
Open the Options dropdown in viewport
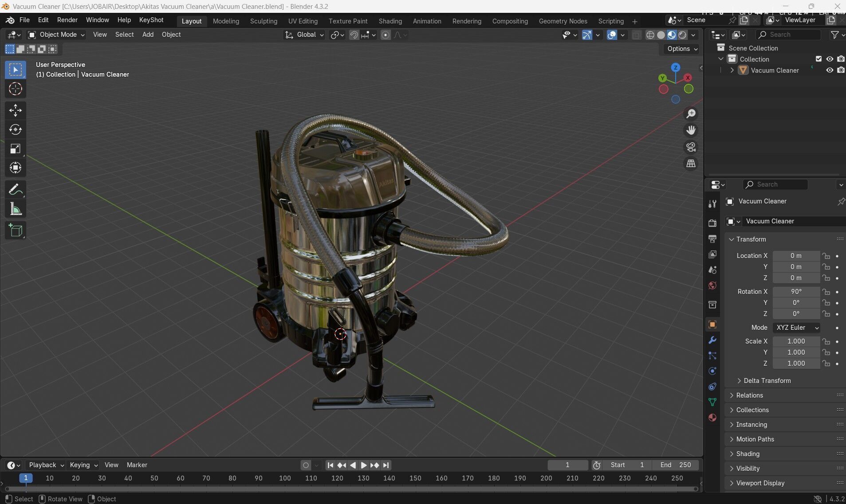[x=682, y=49]
